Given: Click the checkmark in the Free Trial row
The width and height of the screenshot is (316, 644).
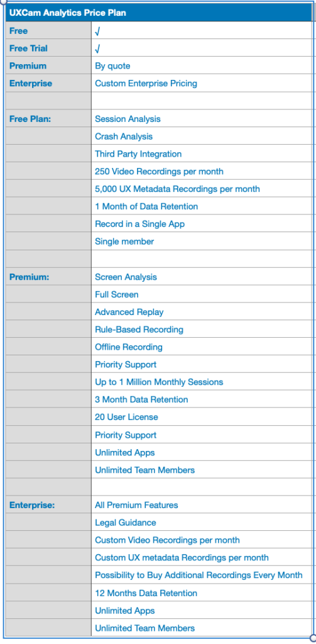Looking at the screenshot, I should point(97,49).
